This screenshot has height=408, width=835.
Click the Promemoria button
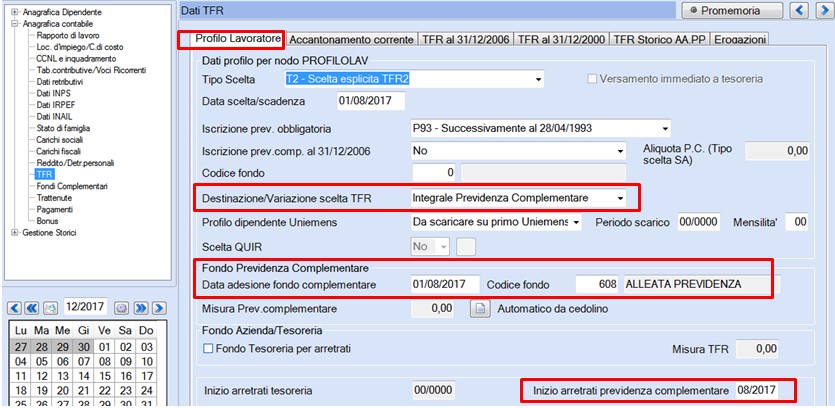click(x=732, y=10)
